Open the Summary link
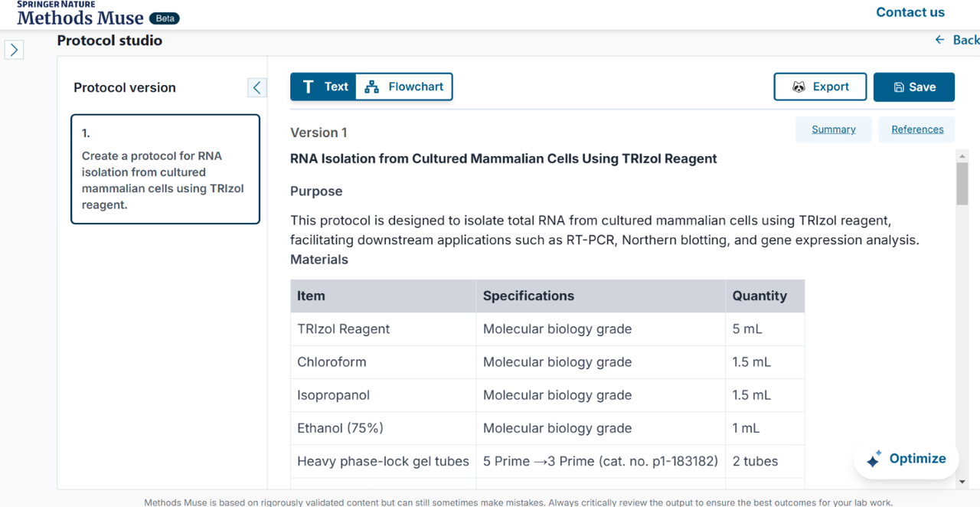Image resolution: width=980 pixels, height=507 pixels. pos(833,129)
